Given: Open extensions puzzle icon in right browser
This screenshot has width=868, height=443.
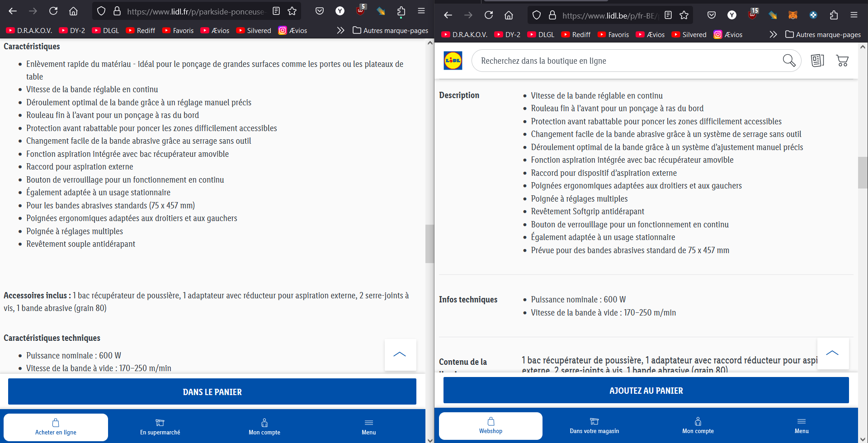Looking at the screenshot, I should (834, 15).
